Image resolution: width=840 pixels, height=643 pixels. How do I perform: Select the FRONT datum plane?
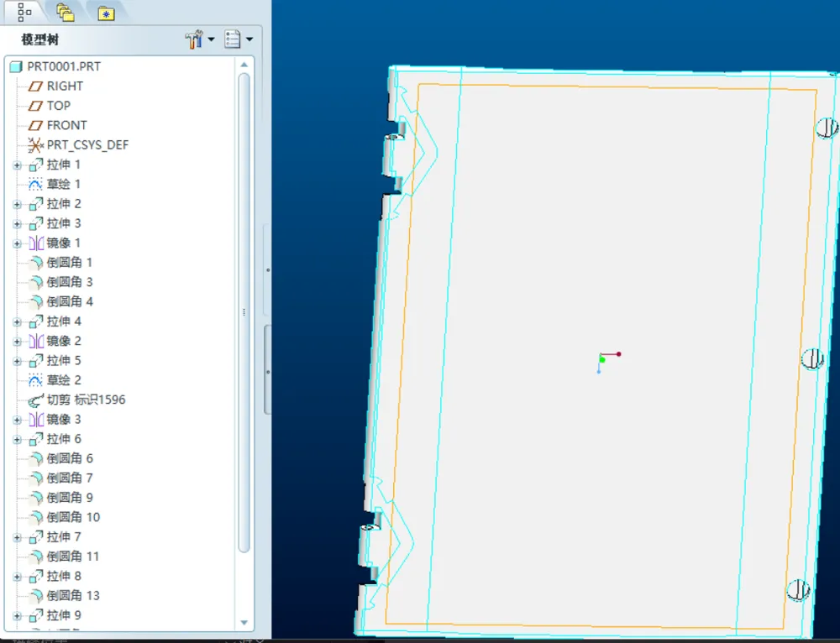coord(66,125)
